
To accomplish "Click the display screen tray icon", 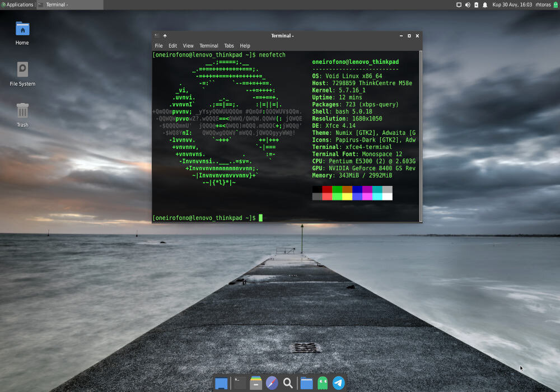I will [x=459, y=4].
